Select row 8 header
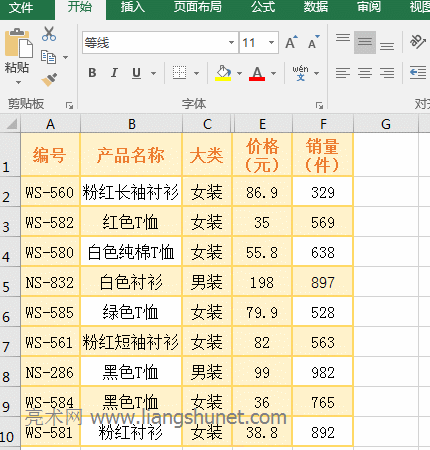Screen dimensions: 430x450 coord(10,372)
